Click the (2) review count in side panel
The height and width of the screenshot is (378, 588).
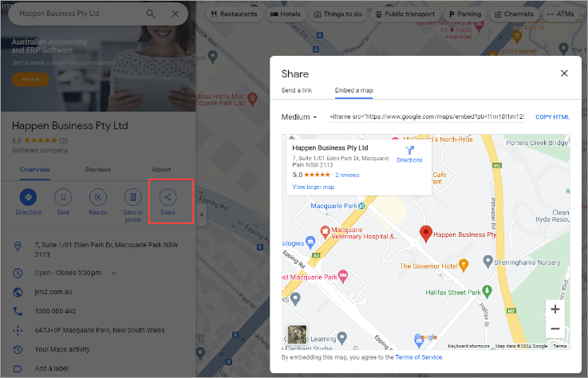point(64,140)
